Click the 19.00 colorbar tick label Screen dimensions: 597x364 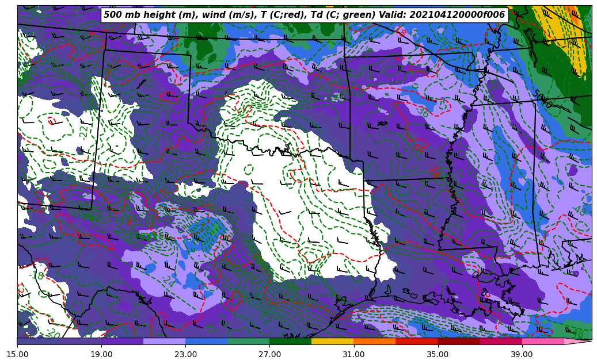click(x=101, y=355)
